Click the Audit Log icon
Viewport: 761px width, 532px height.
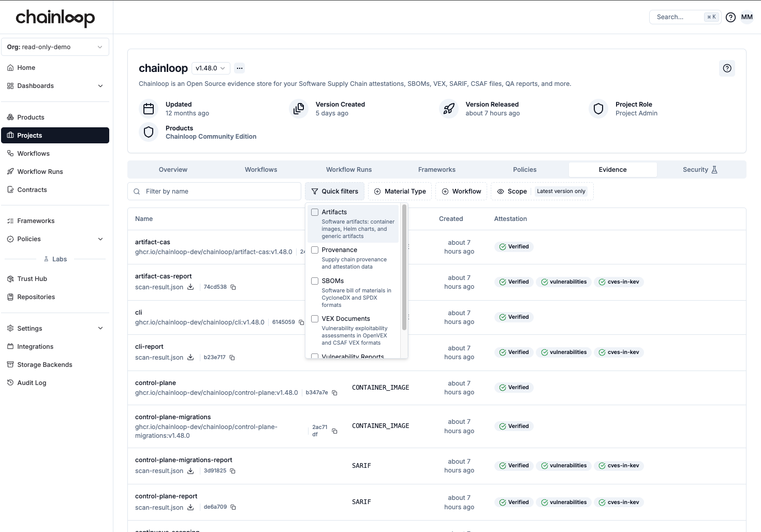click(x=10, y=383)
